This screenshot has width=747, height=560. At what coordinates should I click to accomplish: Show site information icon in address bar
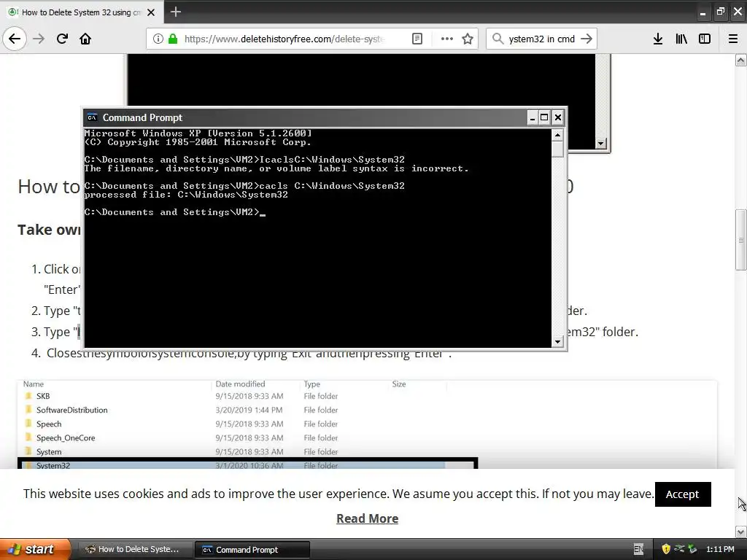pyautogui.click(x=158, y=39)
